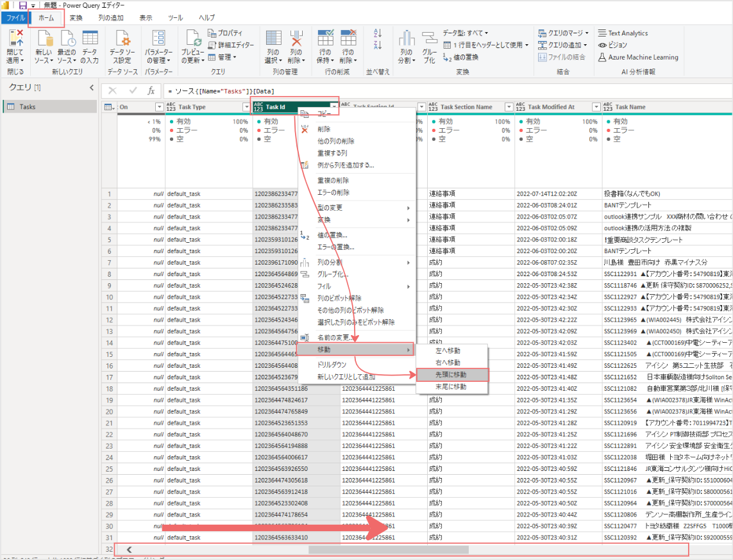The image size is (733, 560).
Task: Open Azure Machine Learning
Action: coord(638,57)
